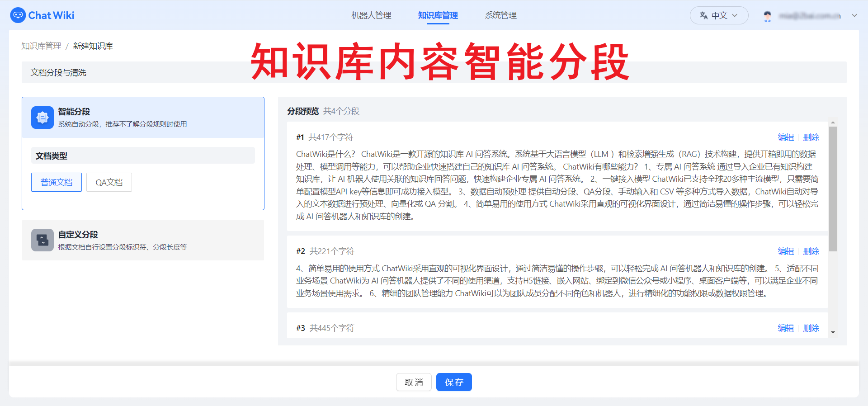868x406 pixels.
Task: Edit segment #3 via 编辑
Action: click(786, 328)
